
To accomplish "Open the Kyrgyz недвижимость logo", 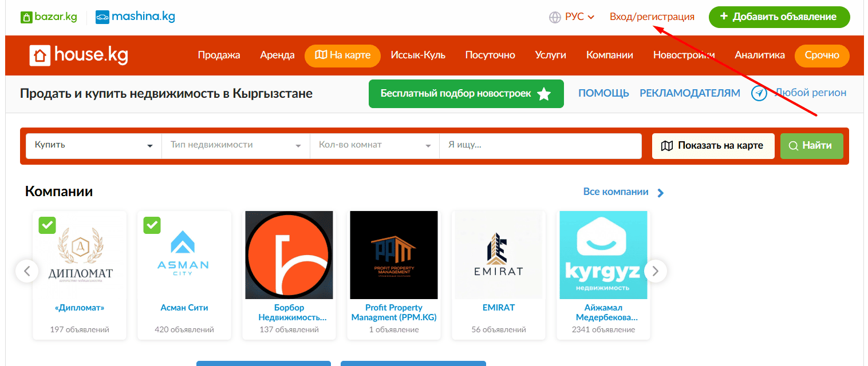I will [603, 255].
